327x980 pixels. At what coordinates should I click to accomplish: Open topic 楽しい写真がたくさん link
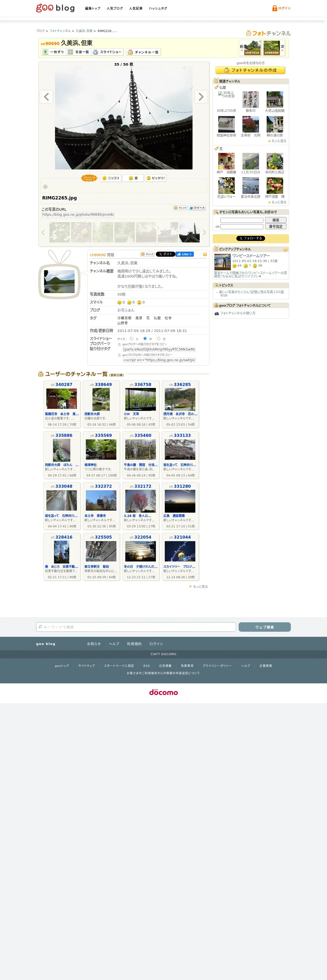click(x=251, y=292)
